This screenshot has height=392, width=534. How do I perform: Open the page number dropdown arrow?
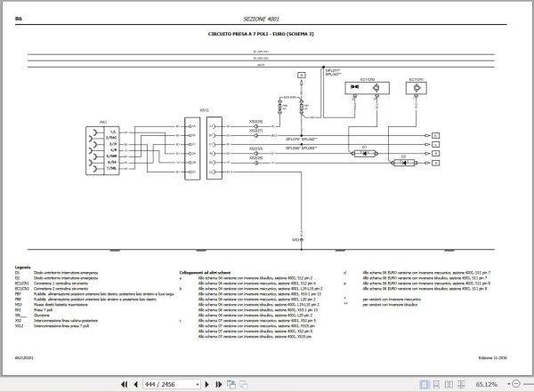tap(198, 385)
